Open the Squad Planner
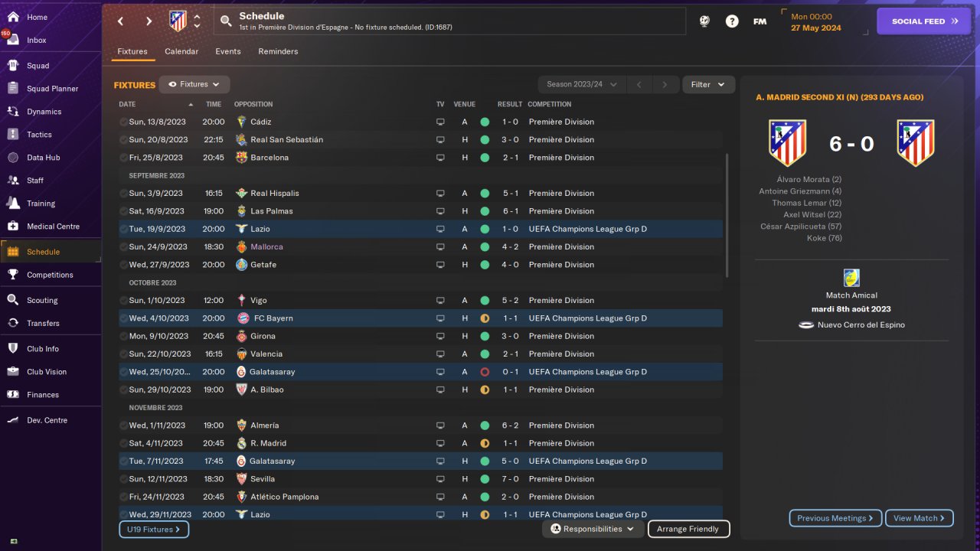 (51, 89)
